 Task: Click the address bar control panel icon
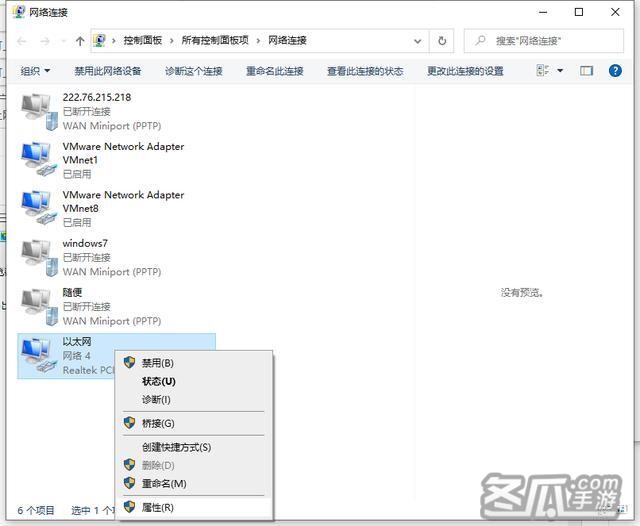coord(100,40)
